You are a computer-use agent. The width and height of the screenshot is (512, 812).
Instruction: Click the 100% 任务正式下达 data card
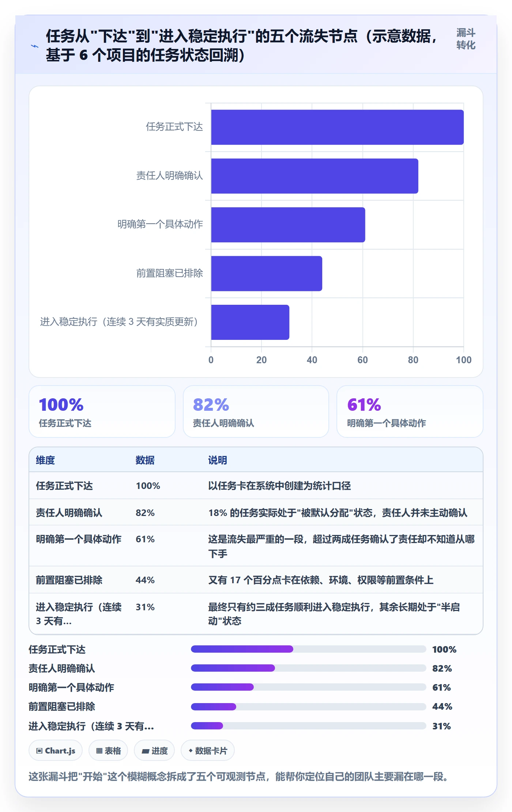(102, 411)
